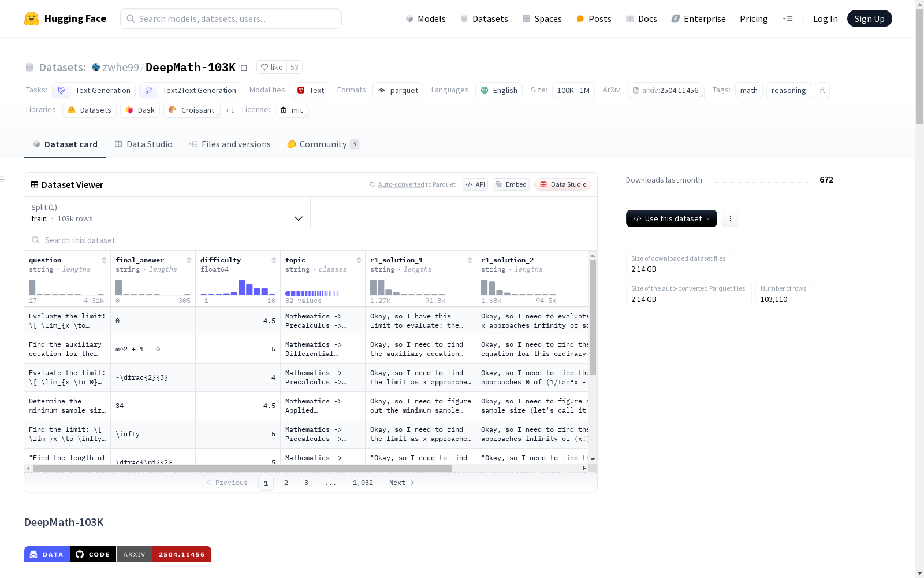
Task: Click the reasoning tag
Action: point(789,90)
